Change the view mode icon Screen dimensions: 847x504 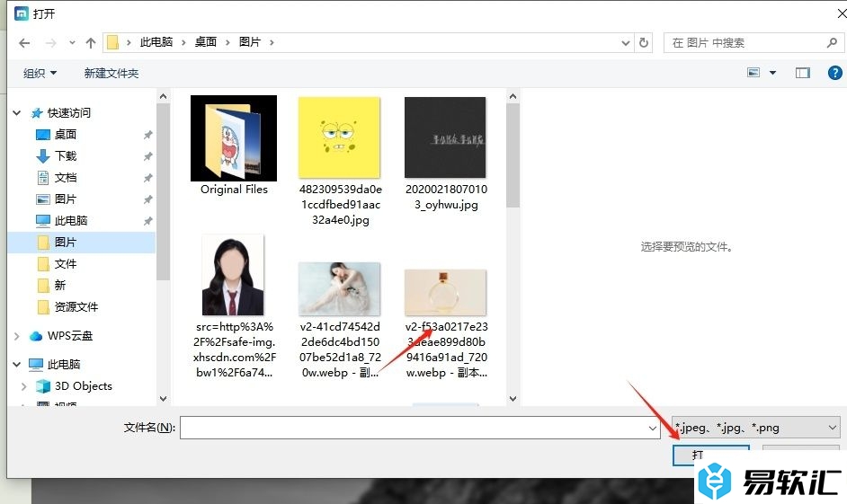[753, 72]
